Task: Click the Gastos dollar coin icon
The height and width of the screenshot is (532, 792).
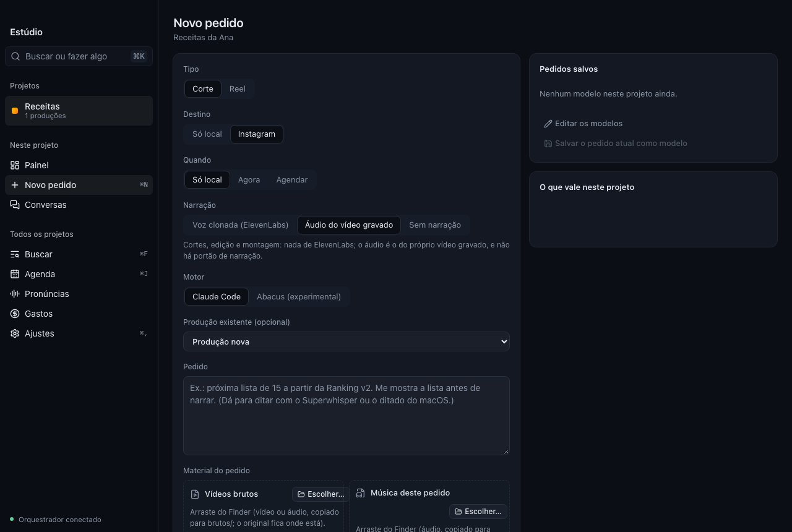Action: coord(15,314)
